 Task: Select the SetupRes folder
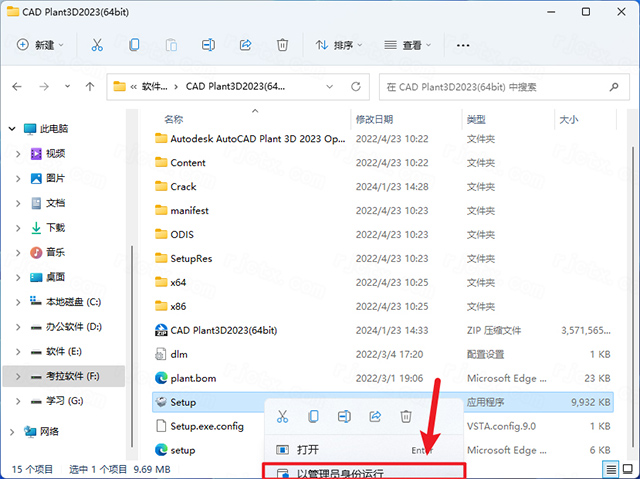click(x=184, y=258)
